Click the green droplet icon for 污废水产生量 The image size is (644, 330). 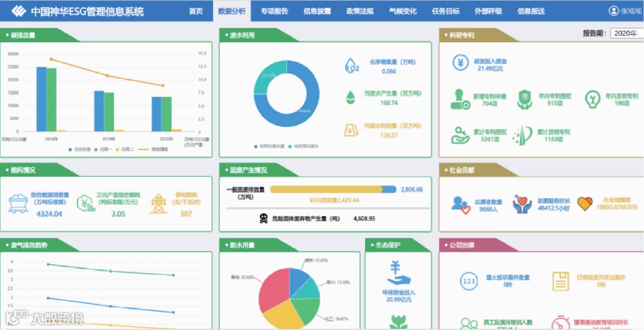(351, 97)
